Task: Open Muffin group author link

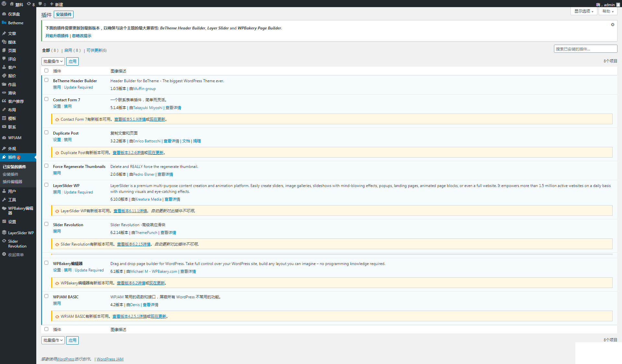Action: [144, 89]
